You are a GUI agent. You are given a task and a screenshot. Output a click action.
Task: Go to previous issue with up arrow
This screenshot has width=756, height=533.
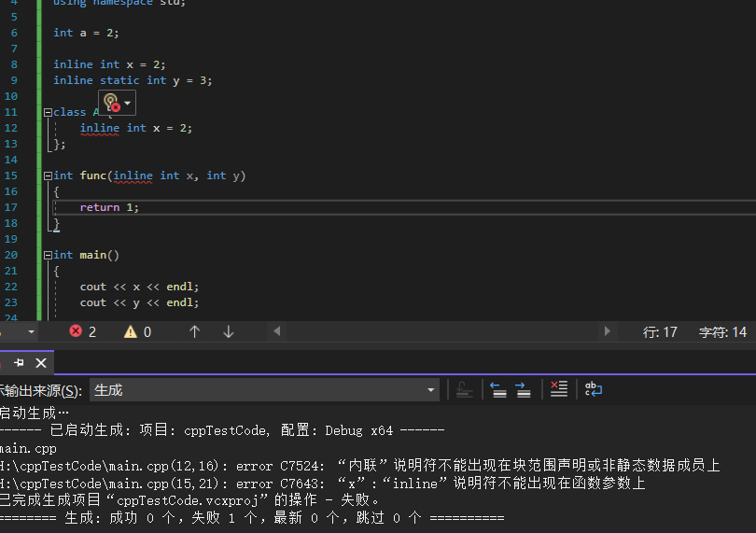[194, 331]
